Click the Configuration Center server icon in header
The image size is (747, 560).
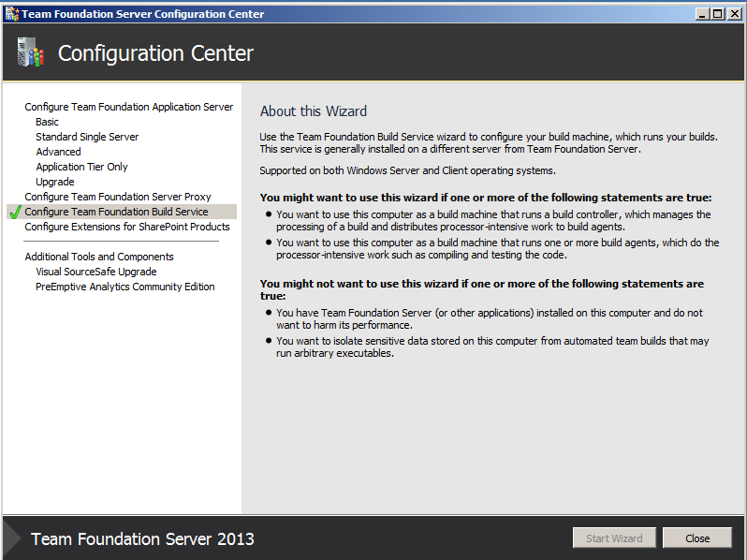(31, 52)
